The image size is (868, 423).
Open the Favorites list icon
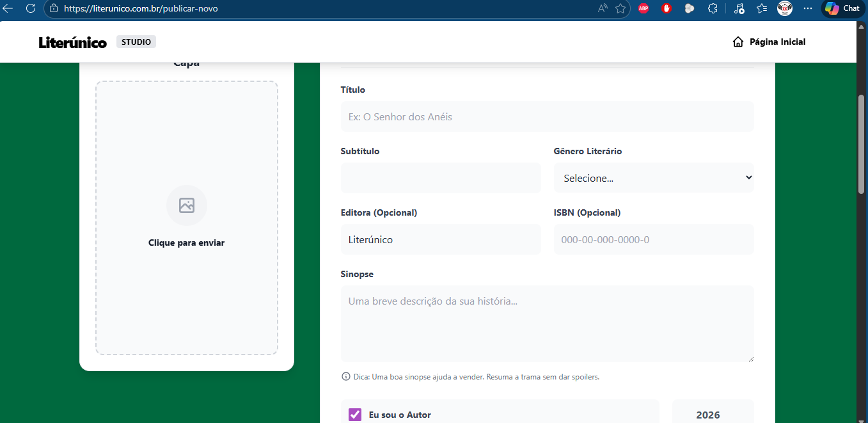[x=761, y=8]
